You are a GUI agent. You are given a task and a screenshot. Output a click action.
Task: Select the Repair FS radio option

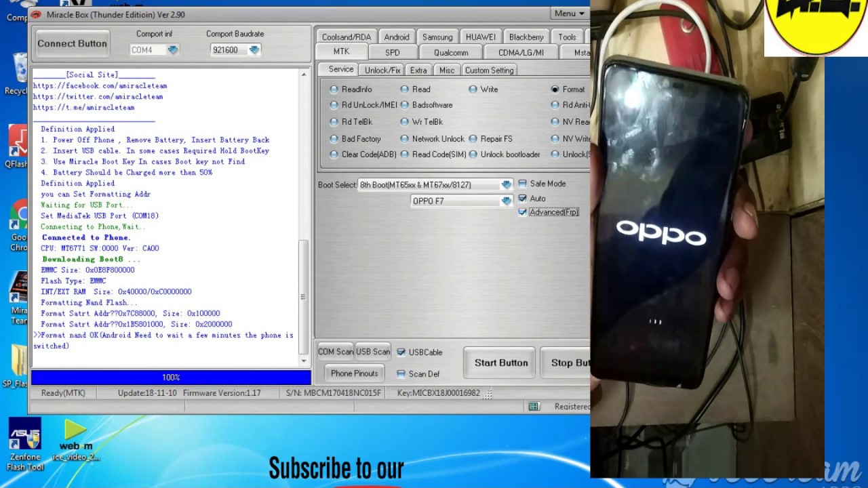[491, 139]
